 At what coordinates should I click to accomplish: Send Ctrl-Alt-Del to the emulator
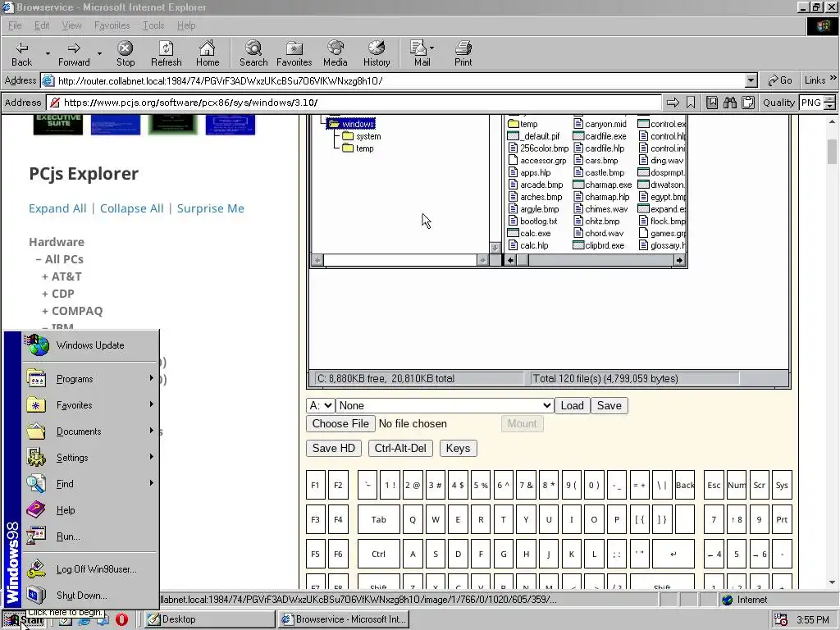point(400,449)
